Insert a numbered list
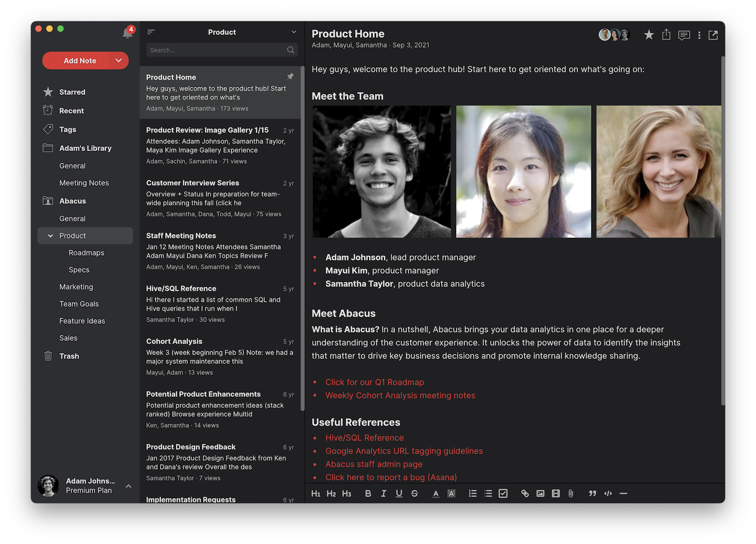This screenshot has width=756, height=544. point(473,493)
